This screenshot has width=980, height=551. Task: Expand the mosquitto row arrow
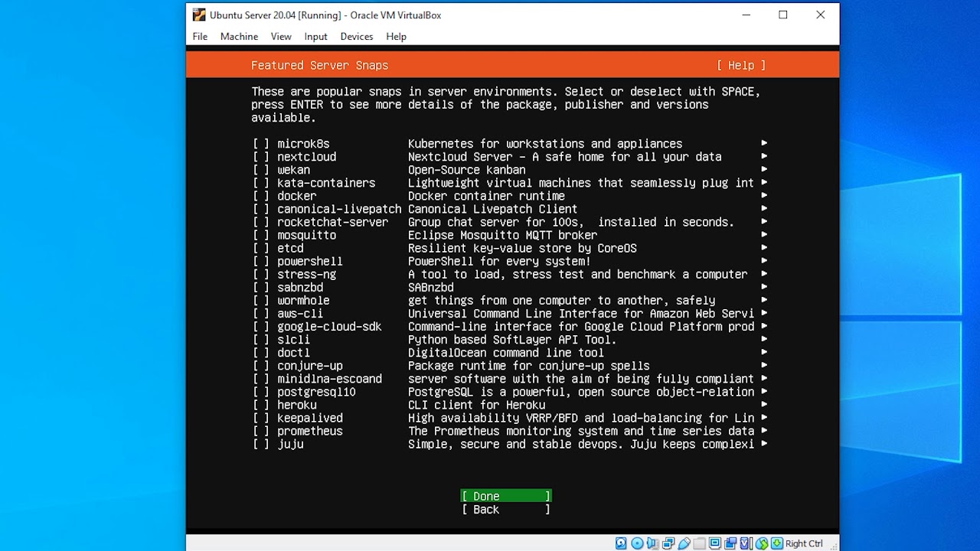coord(763,235)
